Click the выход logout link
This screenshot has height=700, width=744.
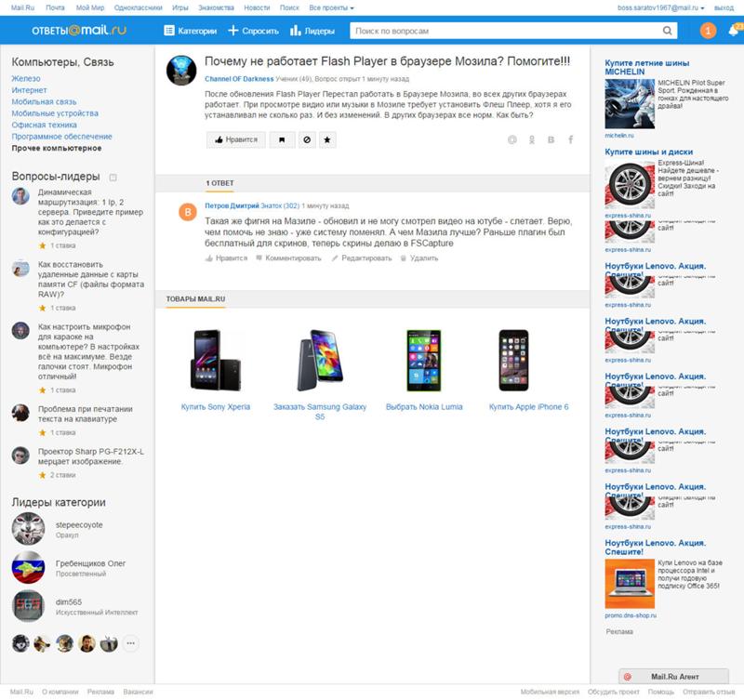724,8
